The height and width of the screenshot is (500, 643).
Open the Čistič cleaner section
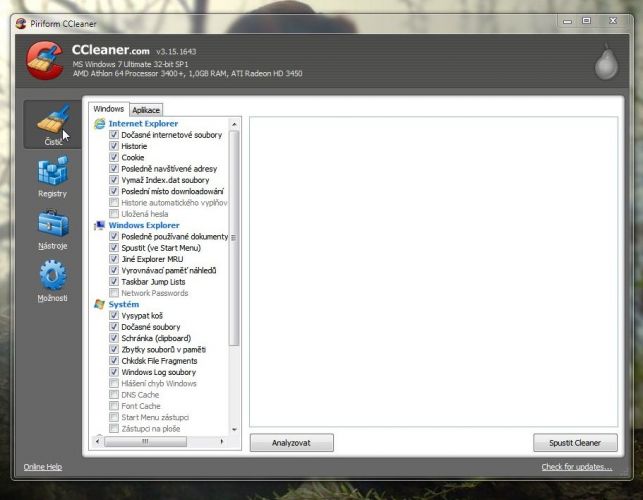52,125
